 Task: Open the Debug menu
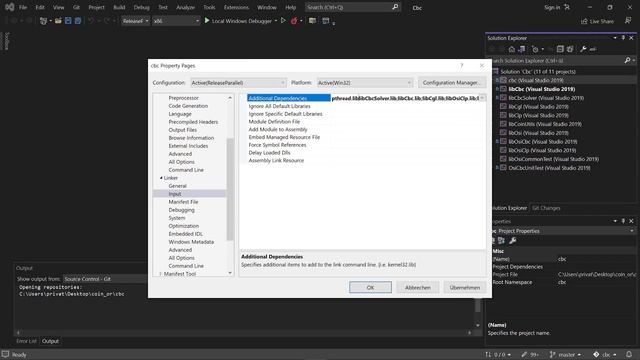click(142, 7)
